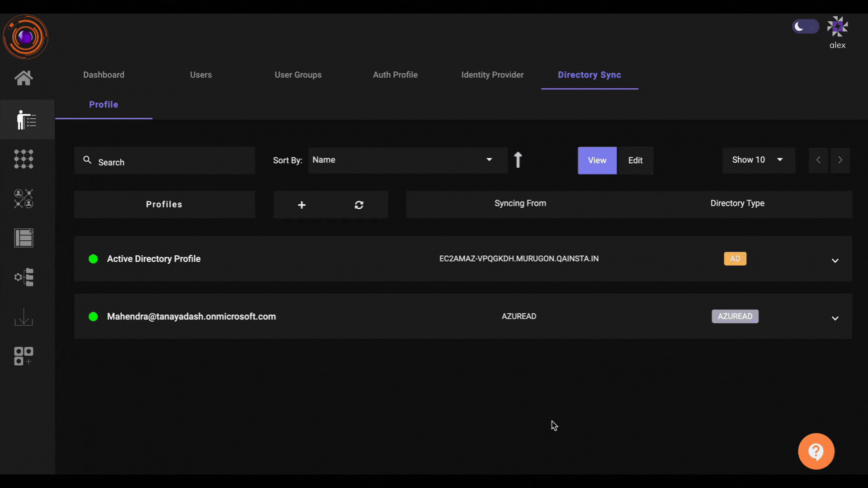The height and width of the screenshot is (488, 868).
Task: Click the Dashboard navigation icon
Action: click(24, 78)
